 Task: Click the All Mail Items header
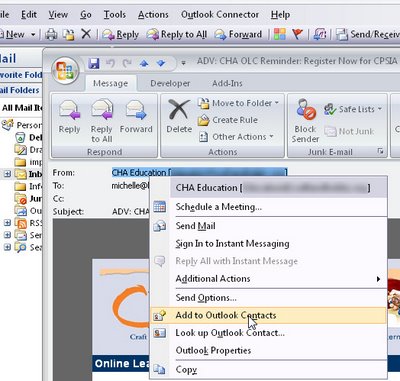[22, 108]
